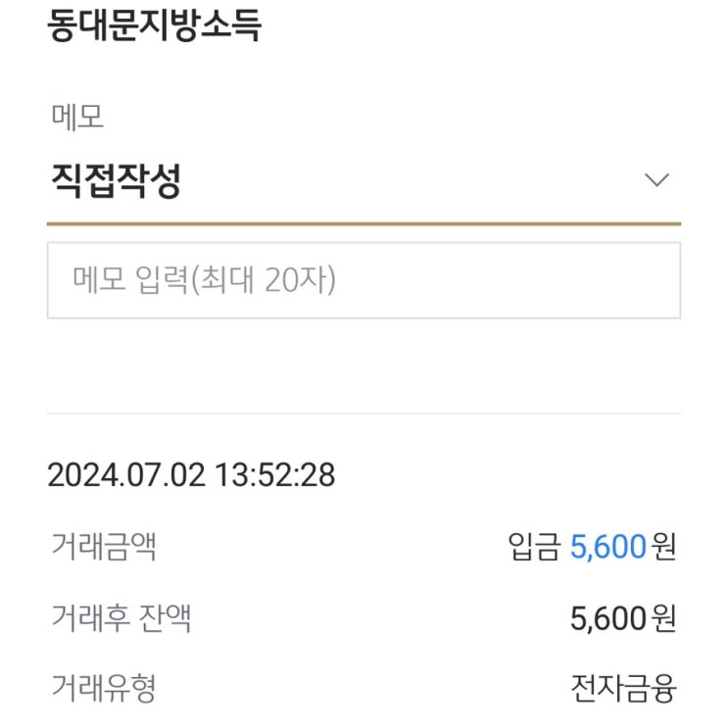Focus the placeholder text 최대 20자
The image size is (728, 728).
coord(267,280)
